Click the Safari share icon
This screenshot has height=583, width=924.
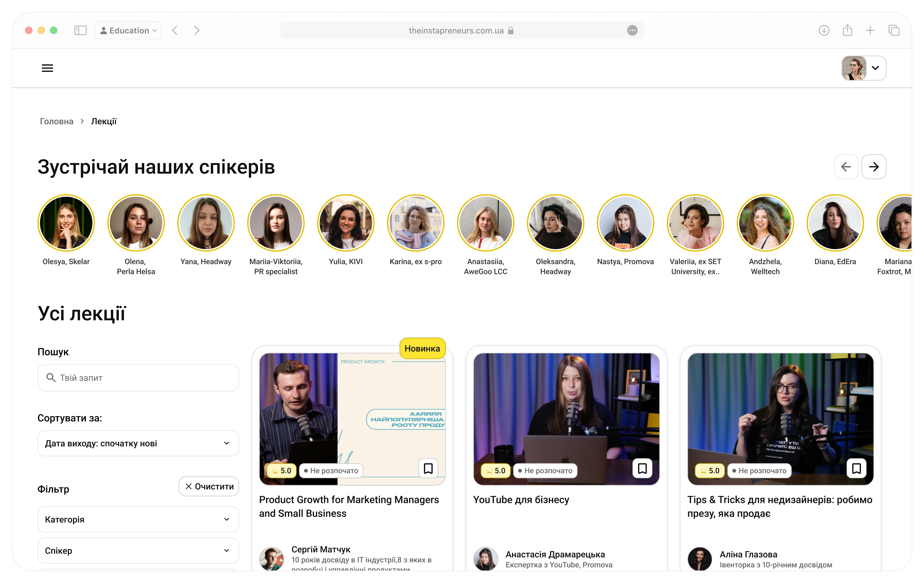847,30
